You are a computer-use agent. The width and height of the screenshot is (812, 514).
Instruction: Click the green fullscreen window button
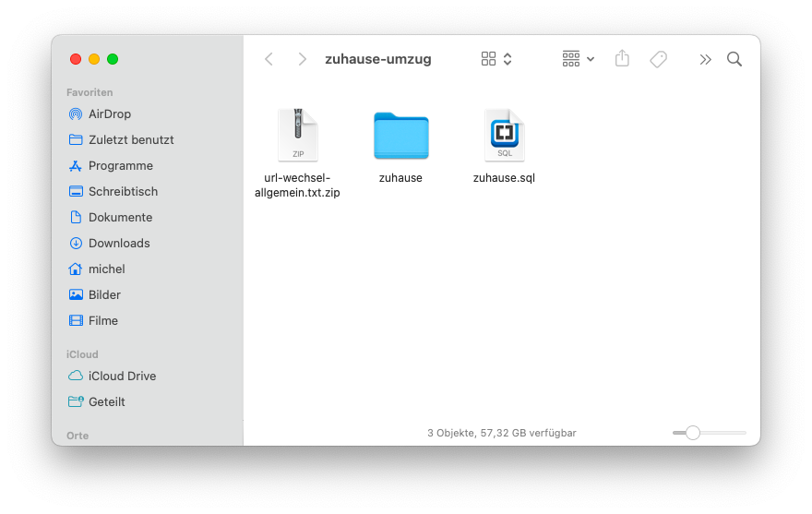point(113,59)
